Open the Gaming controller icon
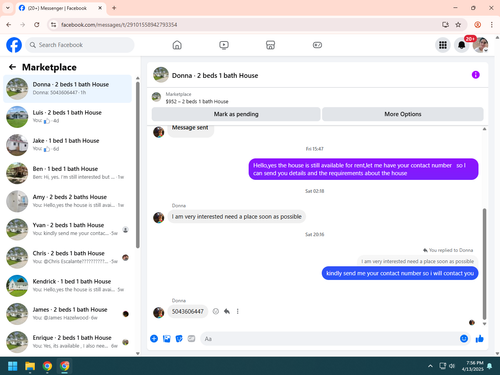The image size is (500, 375). (x=317, y=45)
